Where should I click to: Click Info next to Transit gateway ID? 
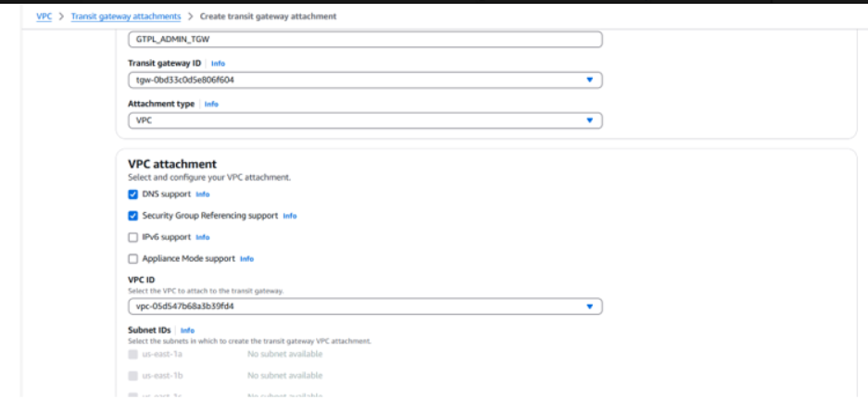coord(218,64)
